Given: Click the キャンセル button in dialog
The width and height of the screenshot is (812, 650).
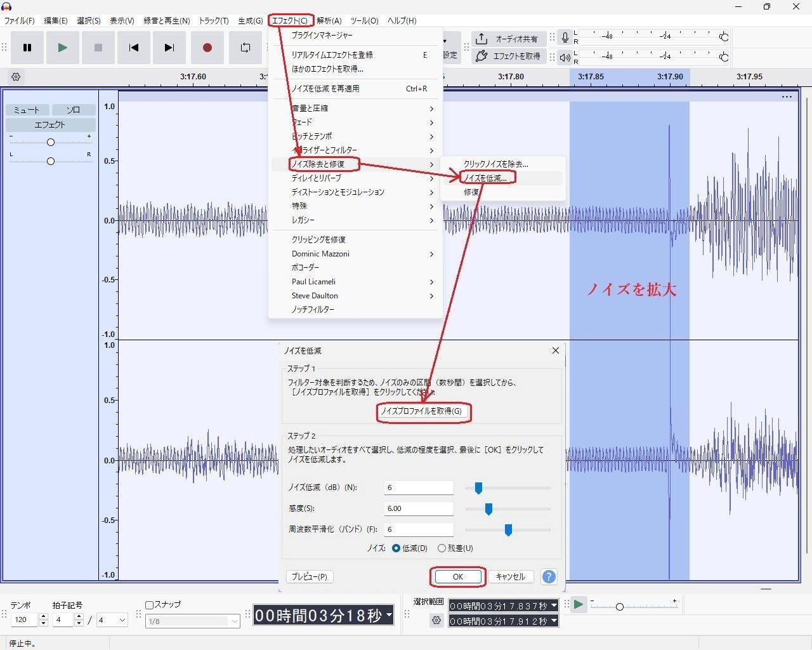Looking at the screenshot, I should (x=510, y=576).
